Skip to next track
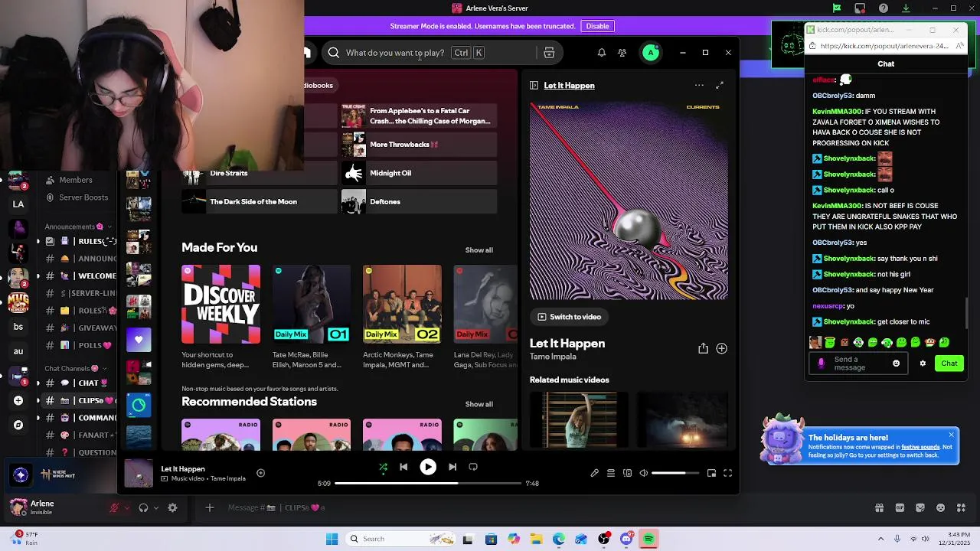This screenshot has width=980, height=551. tap(452, 467)
